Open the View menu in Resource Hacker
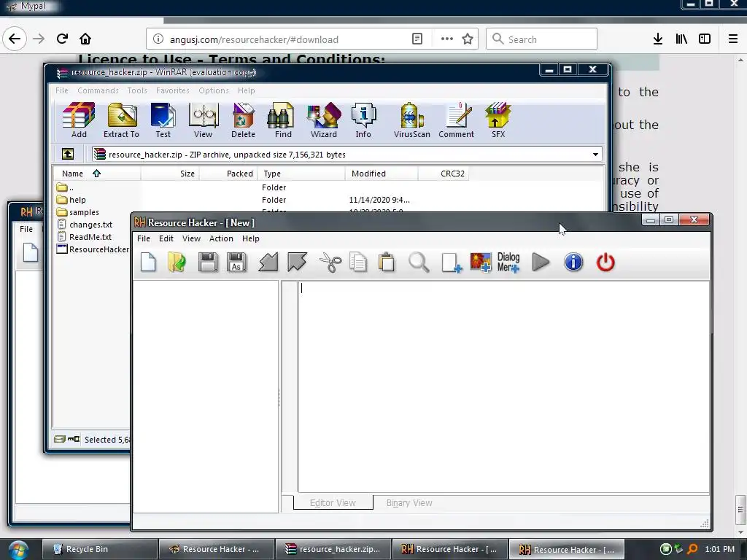747x560 pixels. (x=191, y=238)
